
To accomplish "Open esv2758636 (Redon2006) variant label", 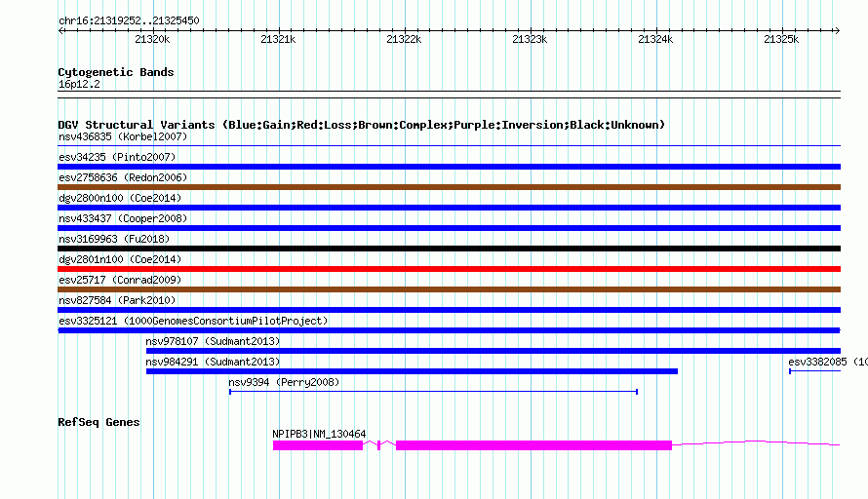I will click(x=123, y=177).
